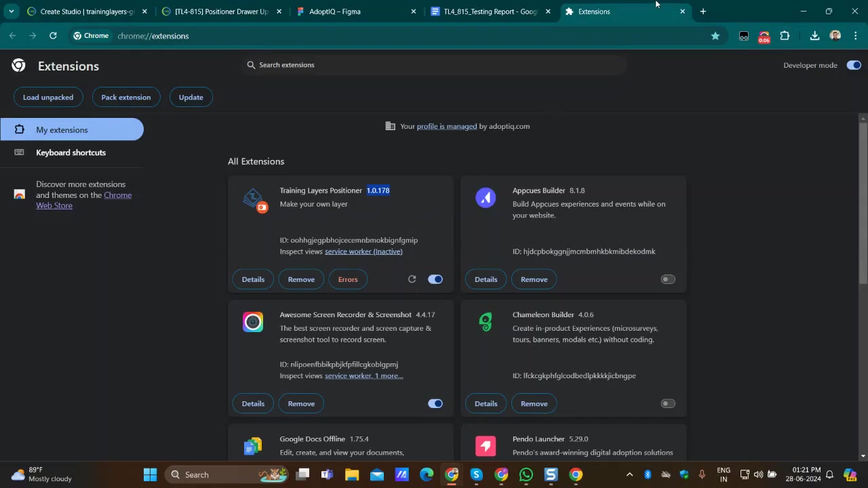Reload the Training Layers Positioner extension

tap(412, 279)
